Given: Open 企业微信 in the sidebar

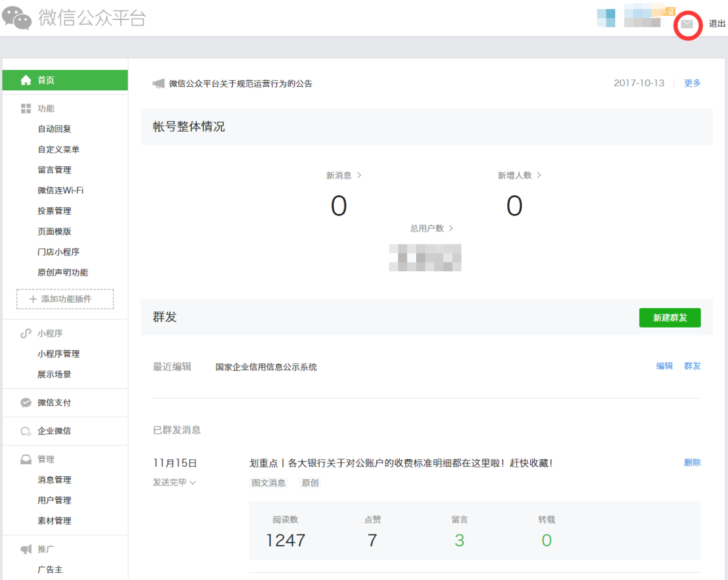Looking at the screenshot, I should click(x=55, y=431).
